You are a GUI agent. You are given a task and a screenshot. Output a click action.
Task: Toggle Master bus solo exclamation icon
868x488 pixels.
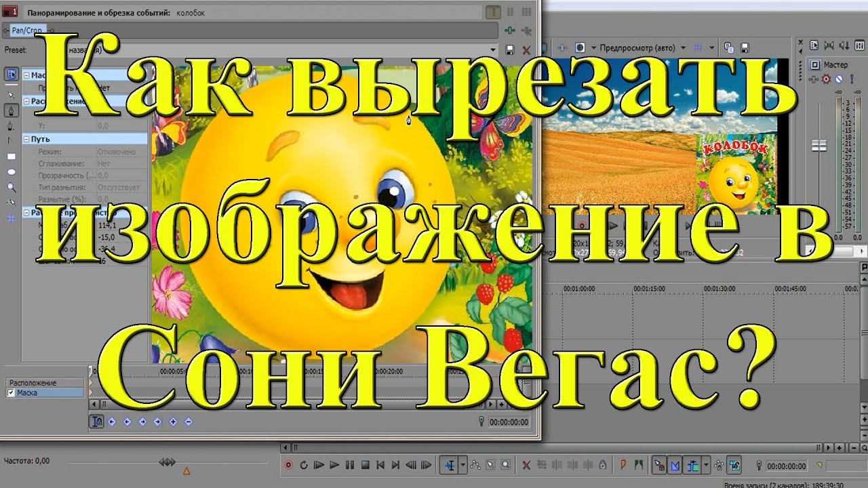point(852,79)
